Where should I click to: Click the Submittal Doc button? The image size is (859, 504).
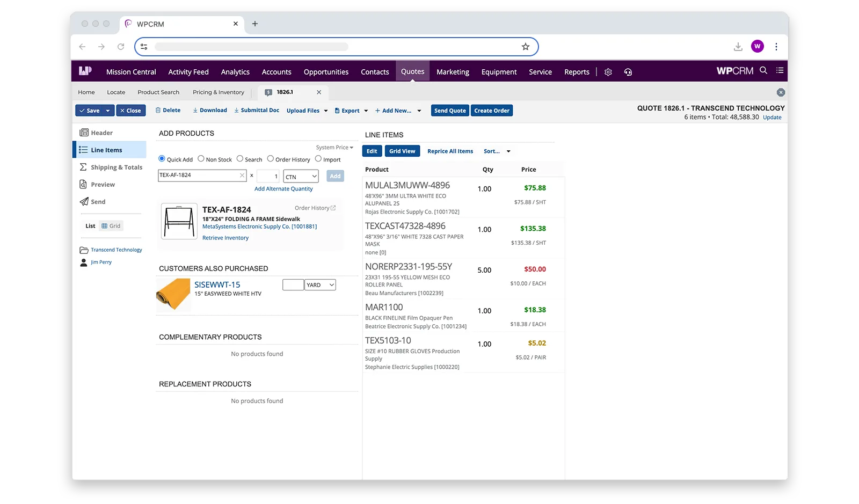(x=257, y=110)
